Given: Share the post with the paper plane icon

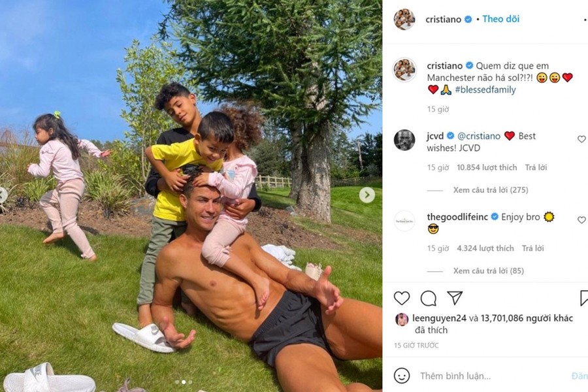Looking at the screenshot, I should (x=455, y=298).
